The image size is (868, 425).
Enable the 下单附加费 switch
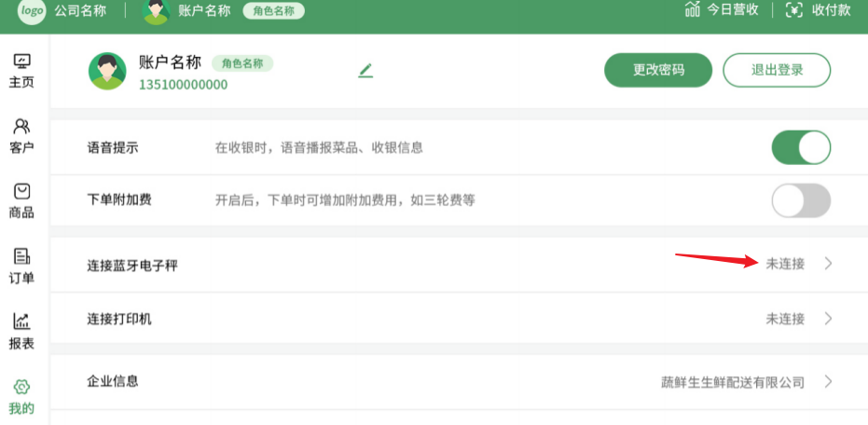(801, 200)
